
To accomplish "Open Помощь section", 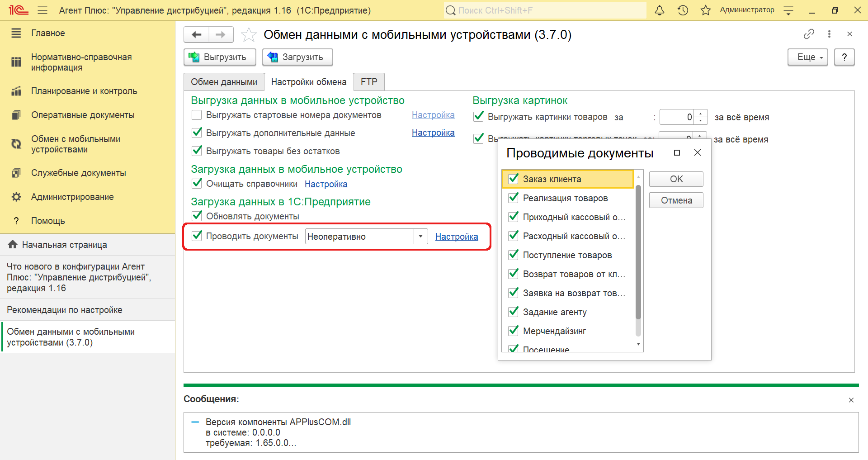I will [87, 221].
